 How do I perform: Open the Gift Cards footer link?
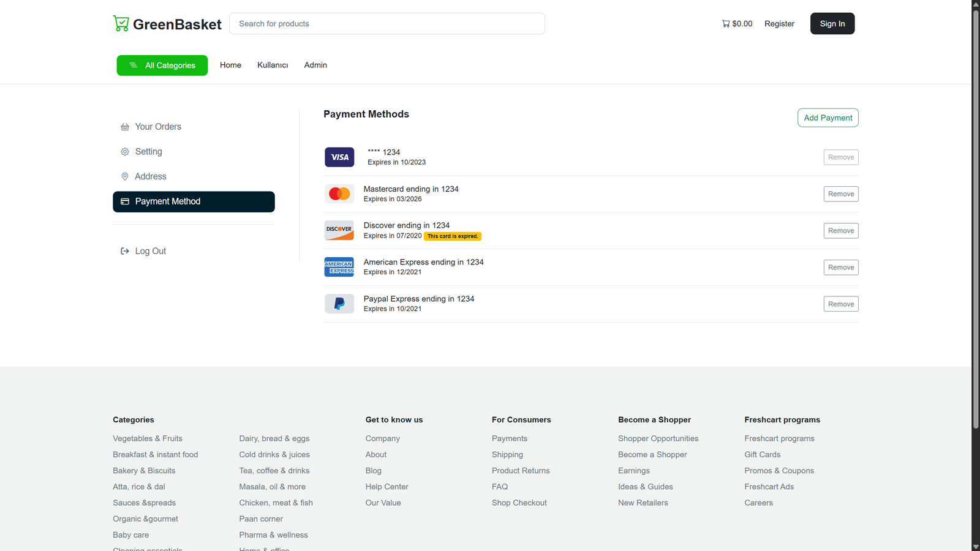762,454
